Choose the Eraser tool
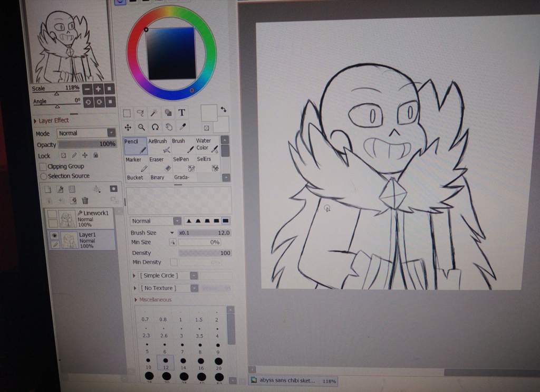Screen dimensions: 540x392 tap(160, 164)
